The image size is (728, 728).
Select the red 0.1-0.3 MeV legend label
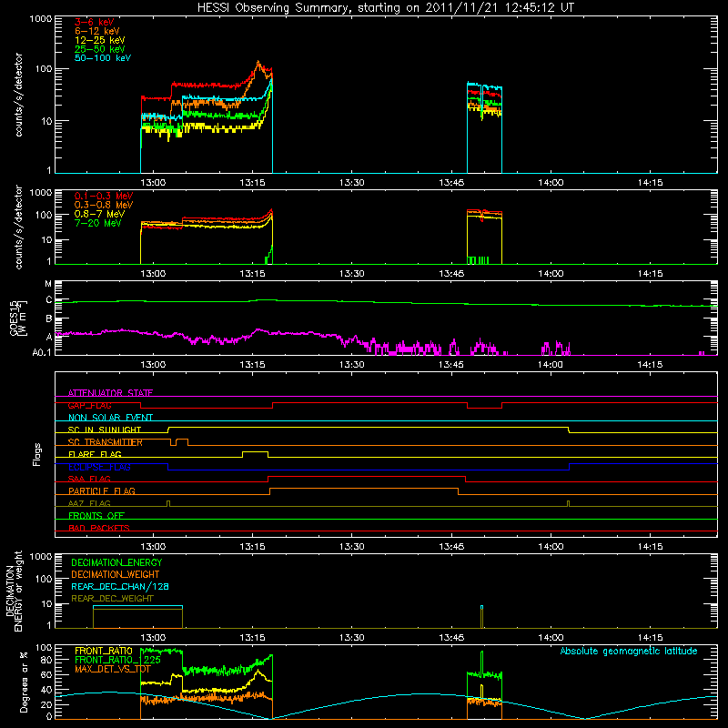click(x=104, y=196)
